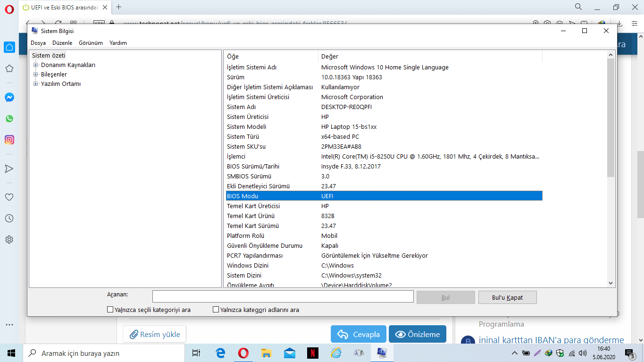Open a new Opera tab with plus

(x=118, y=7)
